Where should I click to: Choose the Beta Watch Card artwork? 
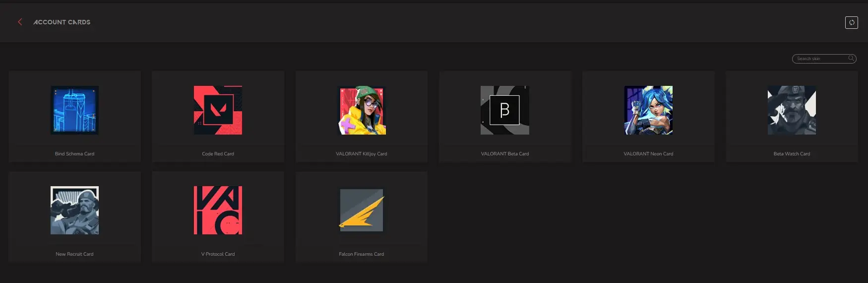tap(792, 110)
